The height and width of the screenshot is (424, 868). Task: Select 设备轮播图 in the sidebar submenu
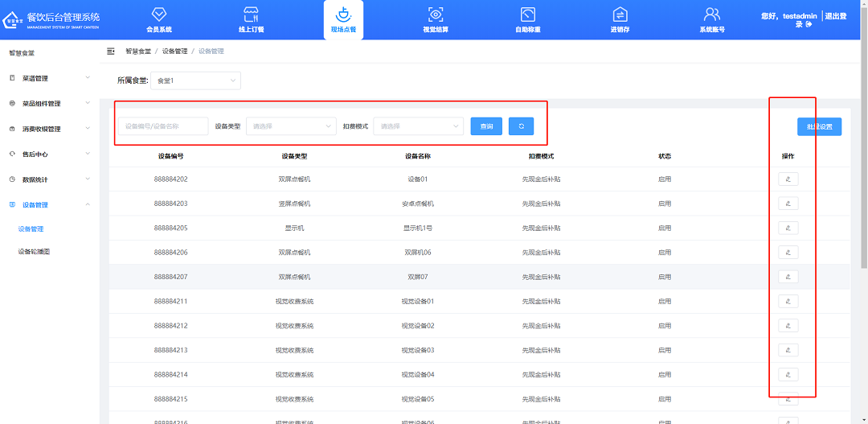35,252
